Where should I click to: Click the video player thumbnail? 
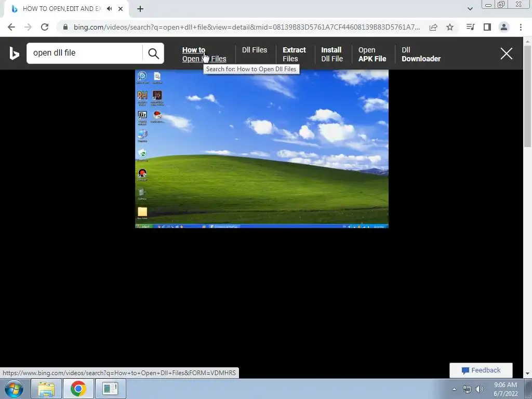[262, 149]
